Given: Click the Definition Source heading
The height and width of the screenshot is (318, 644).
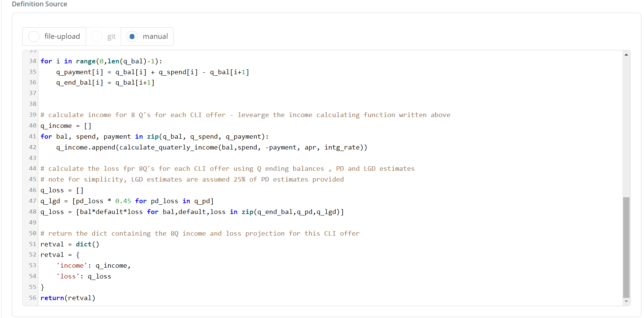Looking at the screenshot, I should [x=39, y=4].
